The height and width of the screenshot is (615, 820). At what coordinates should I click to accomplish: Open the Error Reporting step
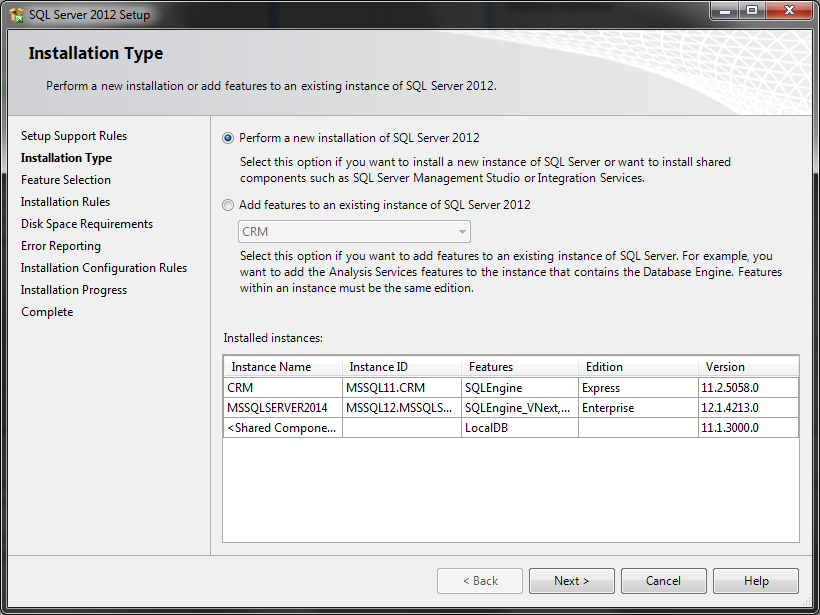[x=60, y=245]
